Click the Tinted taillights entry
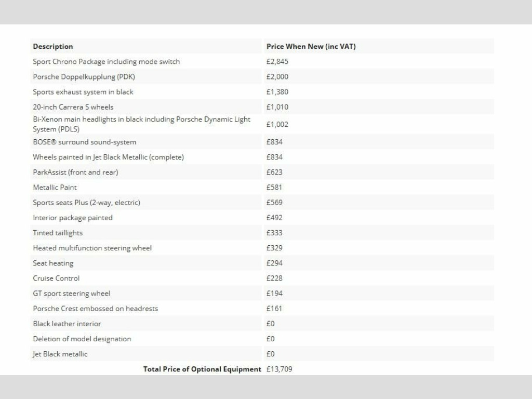This screenshot has height=399, width=532. pyautogui.click(x=58, y=233)
